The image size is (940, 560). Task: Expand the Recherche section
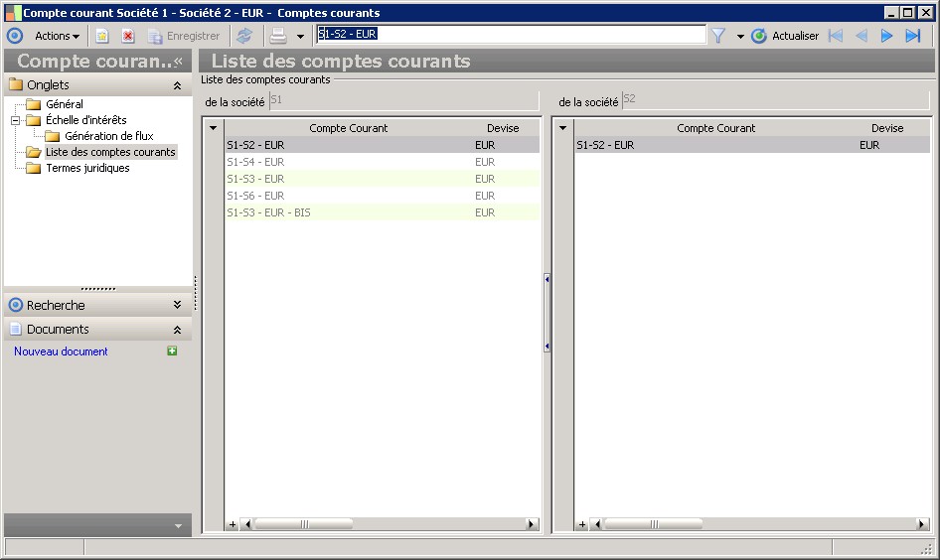pyautogui.click(x=178, y=305)
